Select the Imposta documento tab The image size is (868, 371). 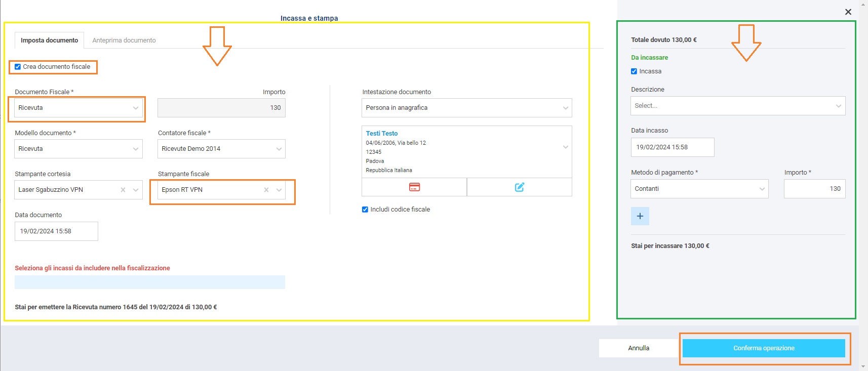(x=49, y=40)
